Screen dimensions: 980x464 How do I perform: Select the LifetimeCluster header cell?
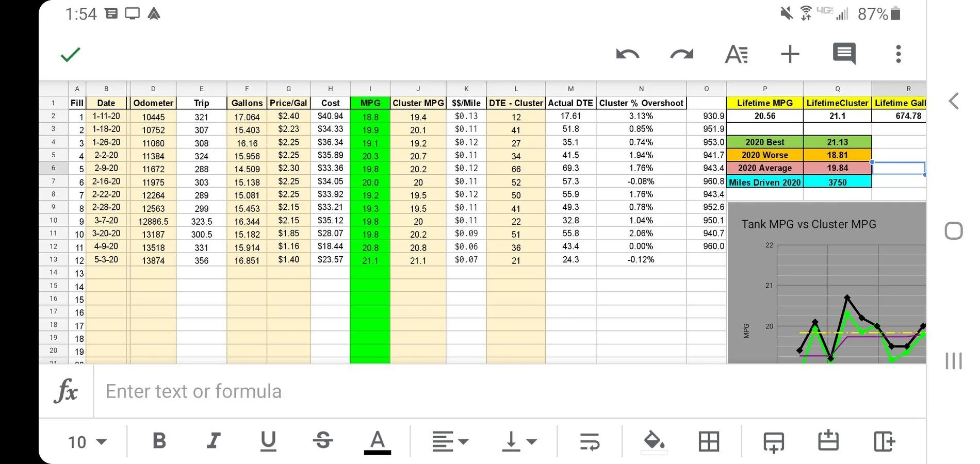pos(838,103)
